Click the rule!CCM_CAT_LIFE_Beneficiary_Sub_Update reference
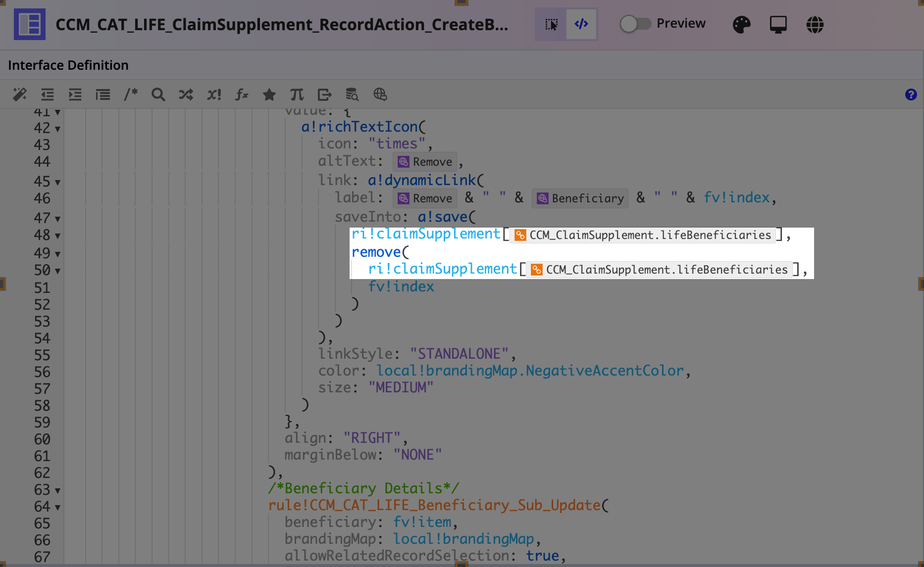 point(434,505)
